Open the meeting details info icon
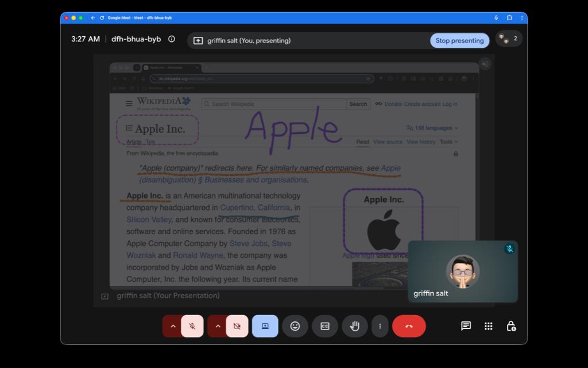Viewport: 588px width, 368px height. tap(171, 39)
